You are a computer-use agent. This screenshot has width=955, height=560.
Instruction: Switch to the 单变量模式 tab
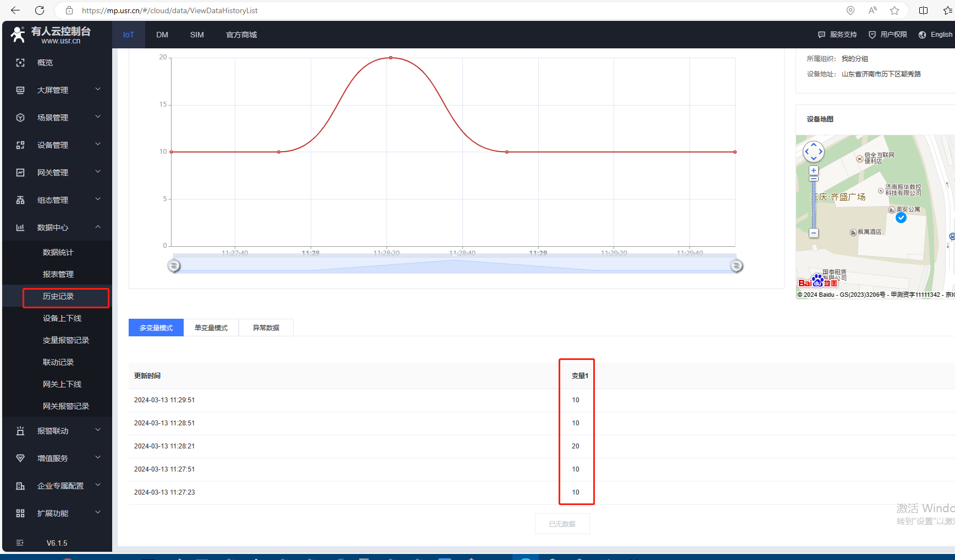point(211,328)
